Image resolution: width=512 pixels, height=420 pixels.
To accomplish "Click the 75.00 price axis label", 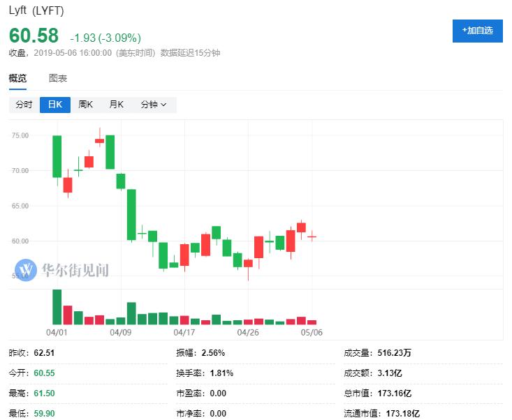I will click(20, 135).
